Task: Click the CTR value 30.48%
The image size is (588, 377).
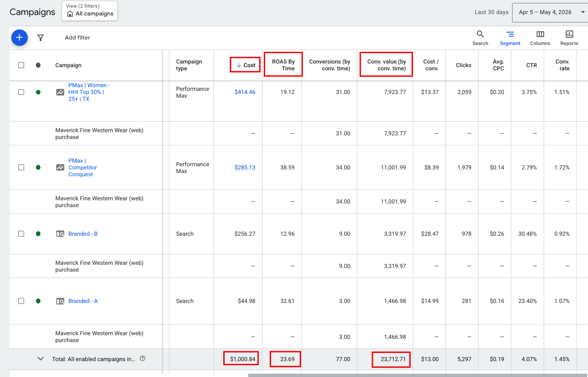Action: tap(528, 234)
